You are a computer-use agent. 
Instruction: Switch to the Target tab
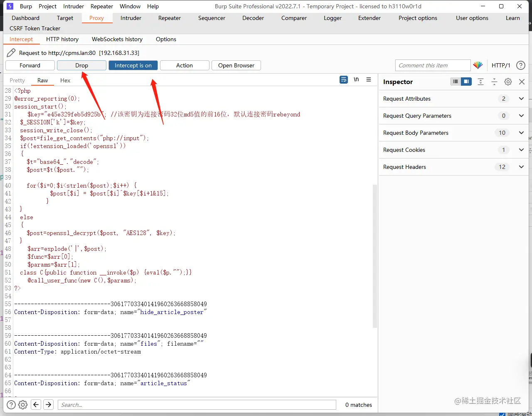point(65,18)
